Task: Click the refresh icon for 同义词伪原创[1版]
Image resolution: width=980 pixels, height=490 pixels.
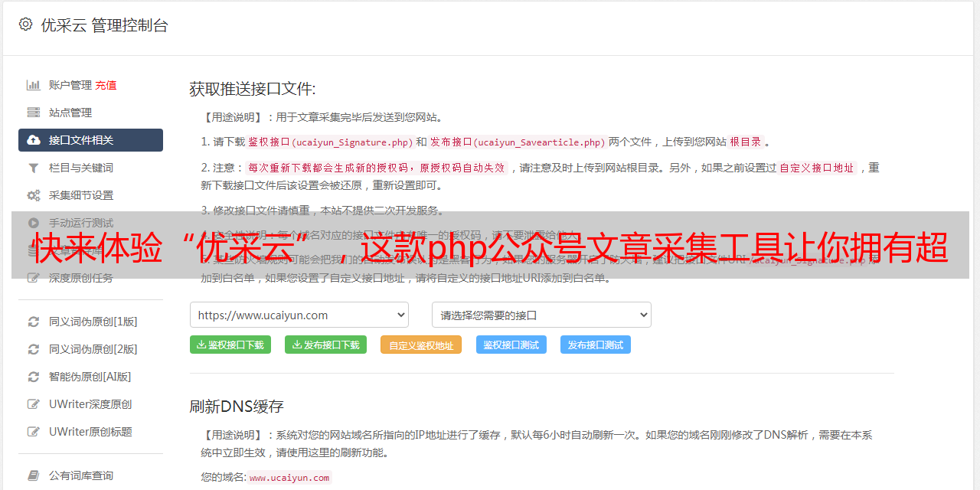Action: tap(34, 322)
